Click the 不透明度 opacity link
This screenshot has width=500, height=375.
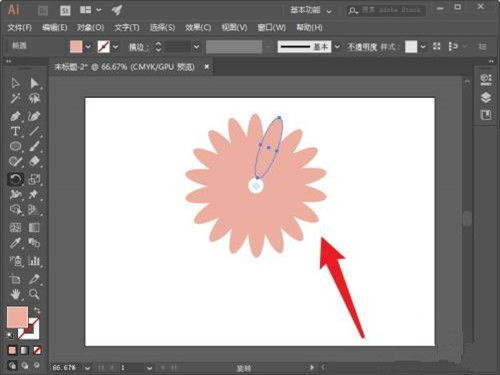pos(362,47)
